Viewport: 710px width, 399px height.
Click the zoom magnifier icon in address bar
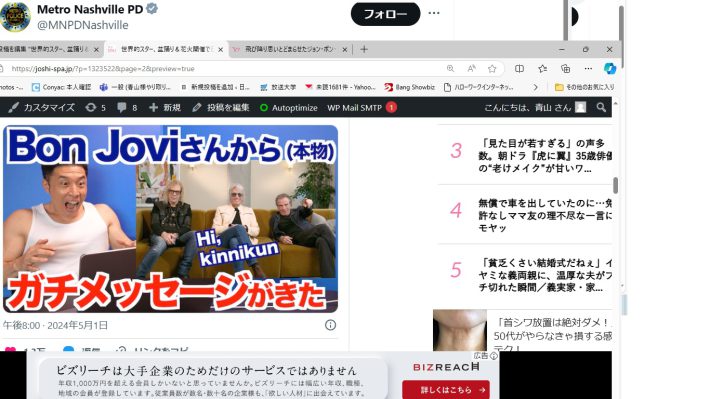click(x=450, y=69)
